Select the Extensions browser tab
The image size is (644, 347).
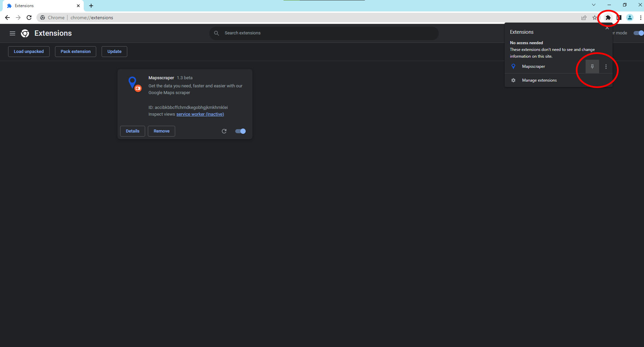coord(43,6)
